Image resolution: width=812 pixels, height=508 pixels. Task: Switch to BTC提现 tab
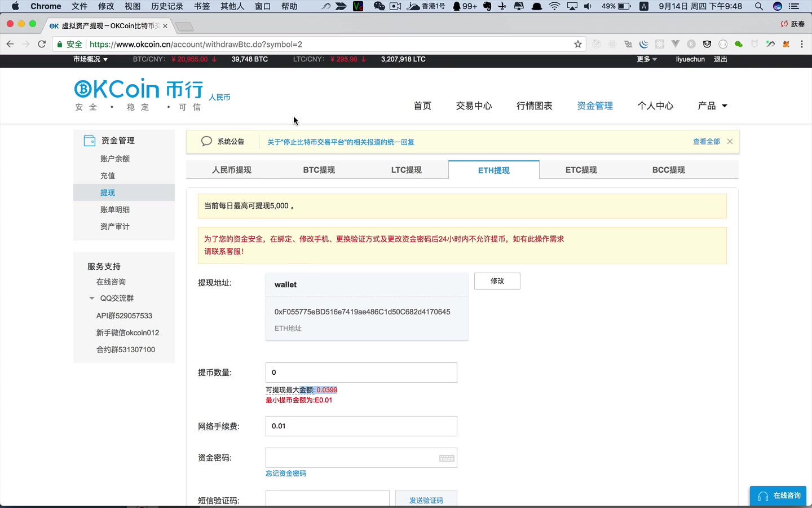tap(319, 170)
